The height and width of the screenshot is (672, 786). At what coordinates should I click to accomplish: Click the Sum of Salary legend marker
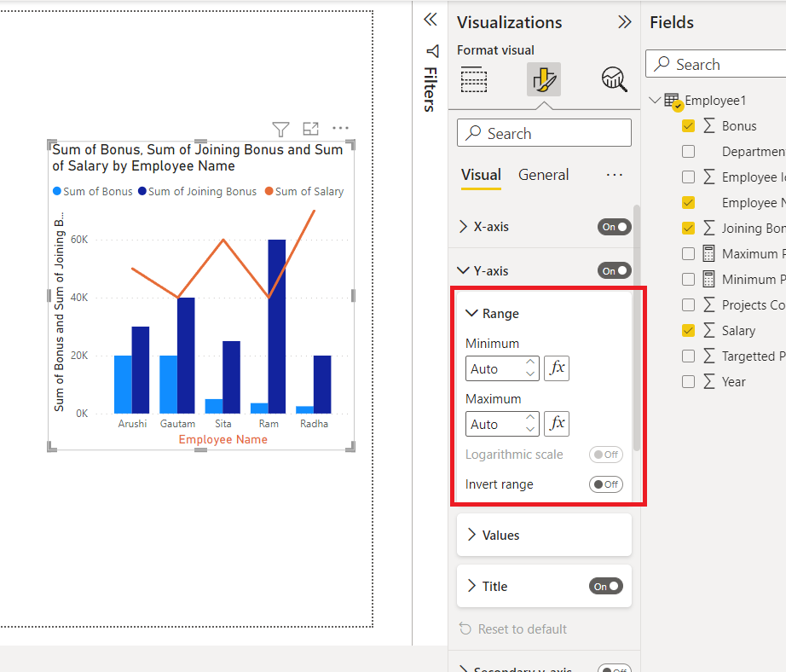(269, 191)
